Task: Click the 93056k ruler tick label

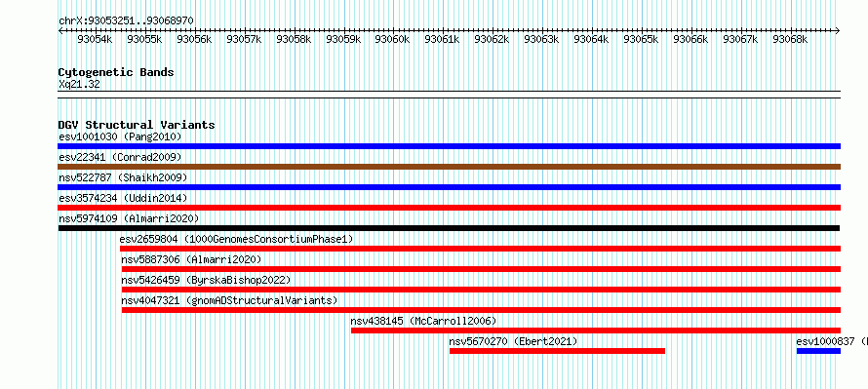Action: pyautogui.click(x=194, y=39)
